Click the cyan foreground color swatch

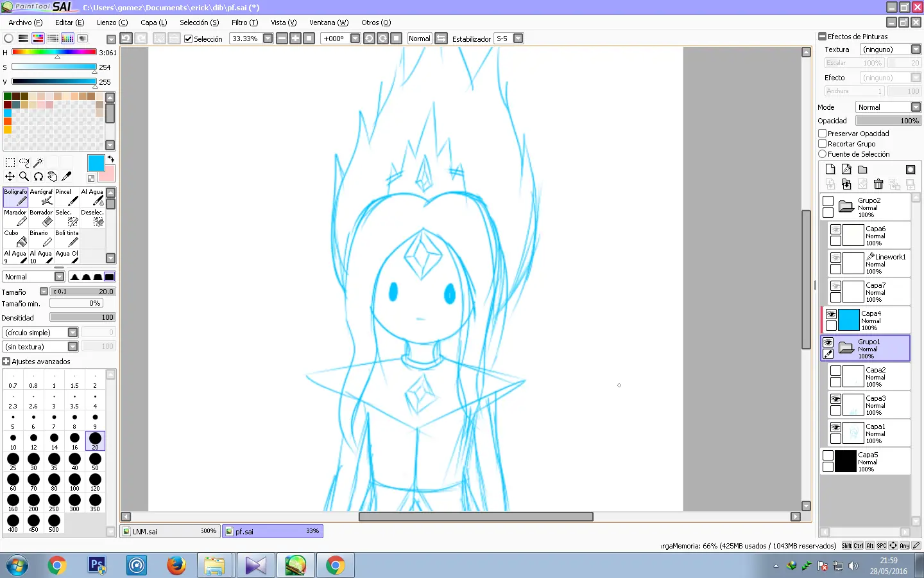coord(96,163)
